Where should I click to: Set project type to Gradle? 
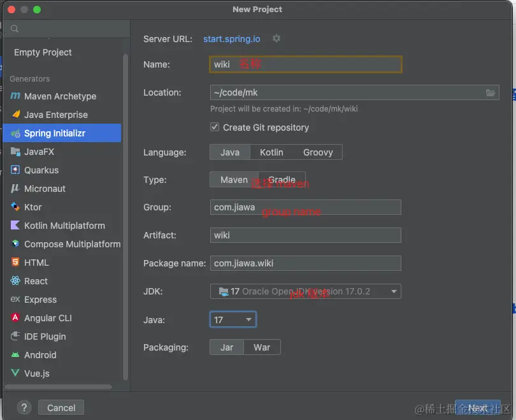(282, 180)
